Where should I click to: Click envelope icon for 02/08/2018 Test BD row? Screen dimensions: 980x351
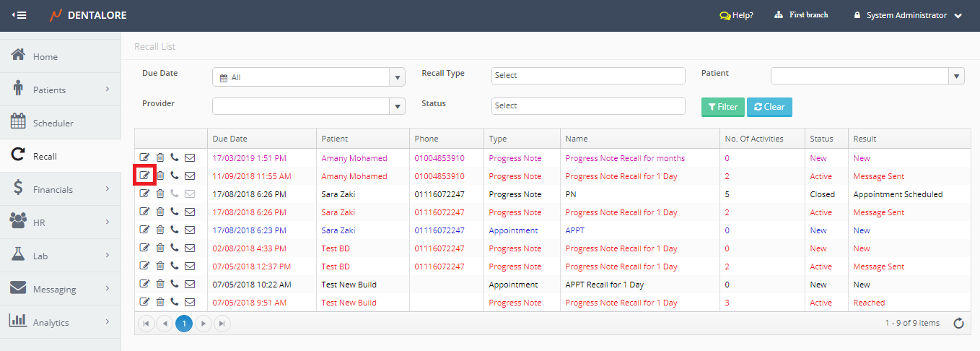190,248
